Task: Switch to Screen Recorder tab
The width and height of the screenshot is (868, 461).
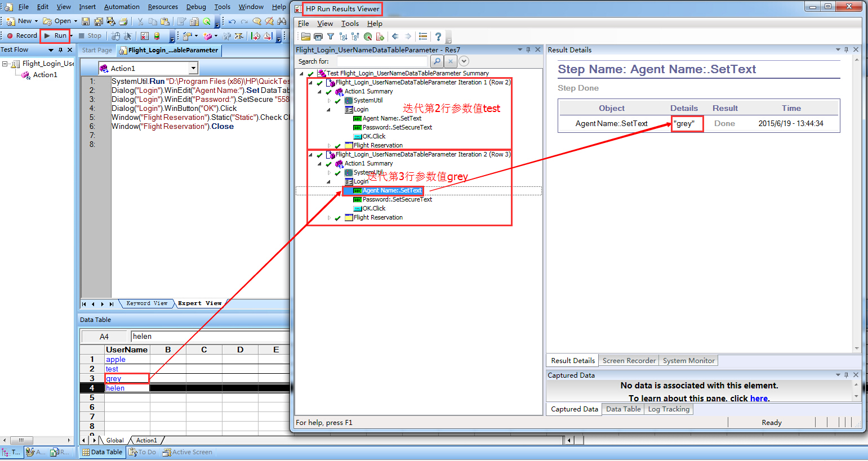Action: pyautogui.click(x=629, y=361)
